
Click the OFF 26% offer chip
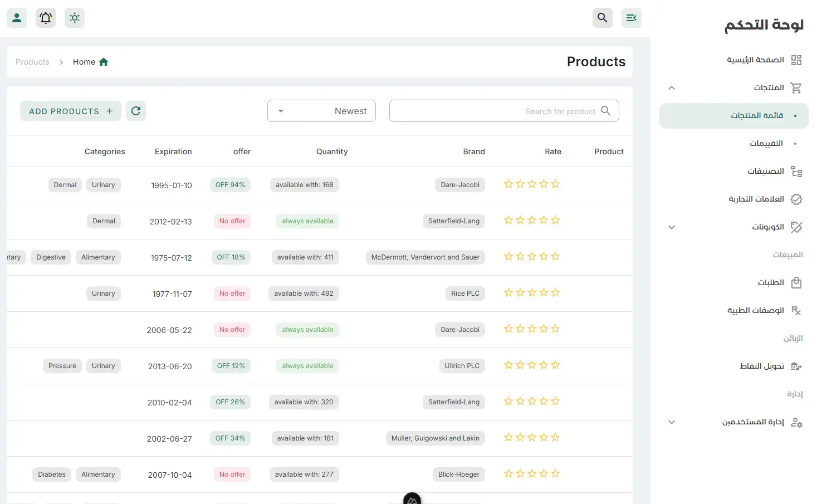[x=230, y=402]
